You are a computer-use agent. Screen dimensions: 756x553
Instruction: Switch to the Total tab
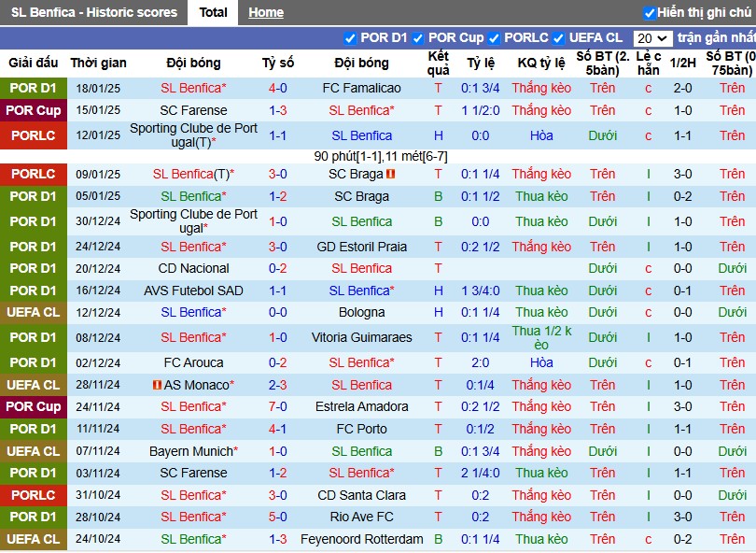click(213, 12)
